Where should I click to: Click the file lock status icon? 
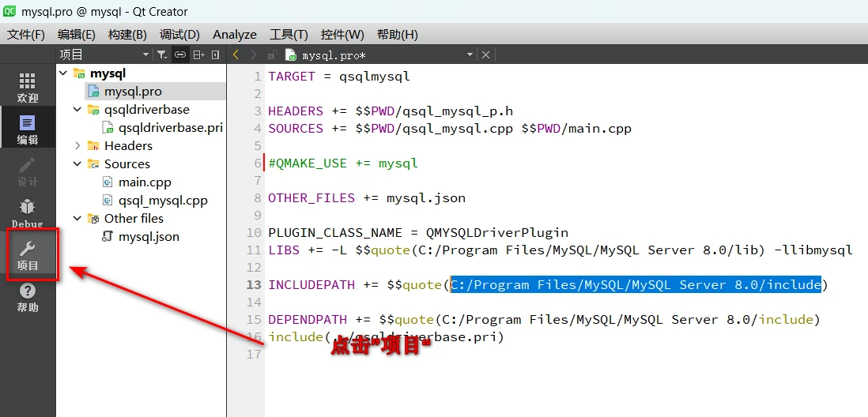[x=272, y=54]
